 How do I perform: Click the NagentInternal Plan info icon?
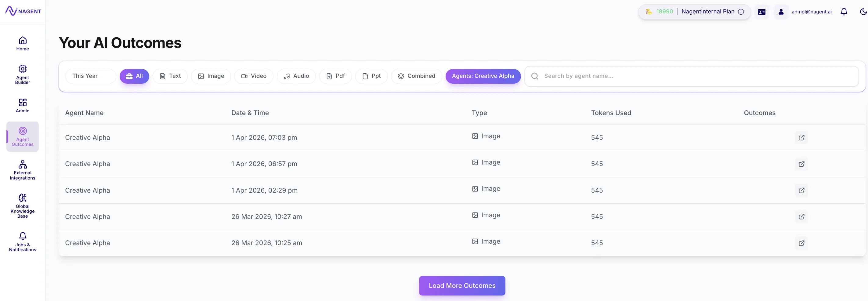741,12
